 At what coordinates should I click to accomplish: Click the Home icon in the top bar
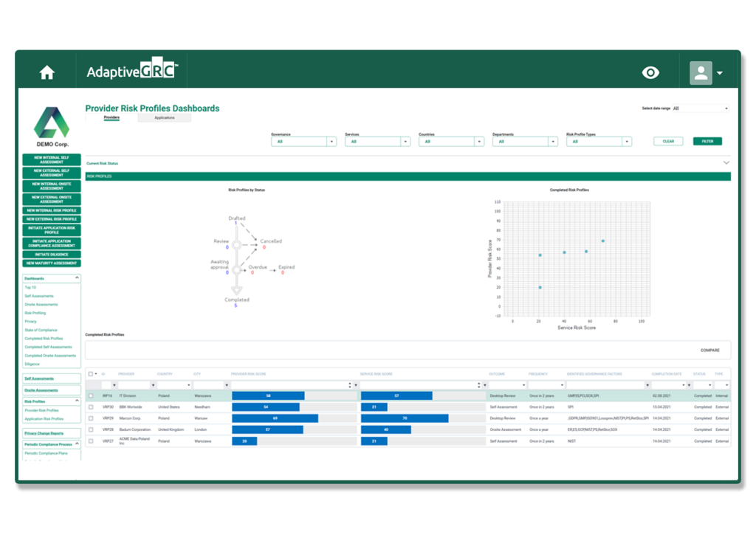click(47, 72)
